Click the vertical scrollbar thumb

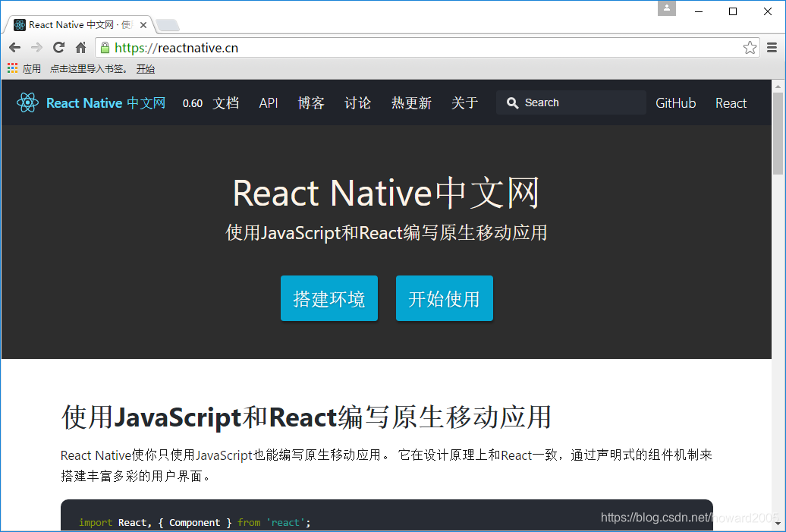tap(778, 134)
